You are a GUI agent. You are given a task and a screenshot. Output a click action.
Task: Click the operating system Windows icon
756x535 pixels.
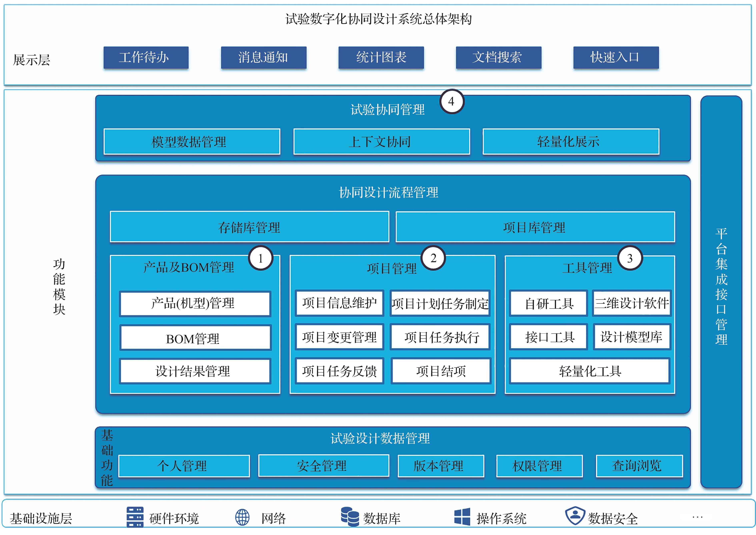coord(462,517)
